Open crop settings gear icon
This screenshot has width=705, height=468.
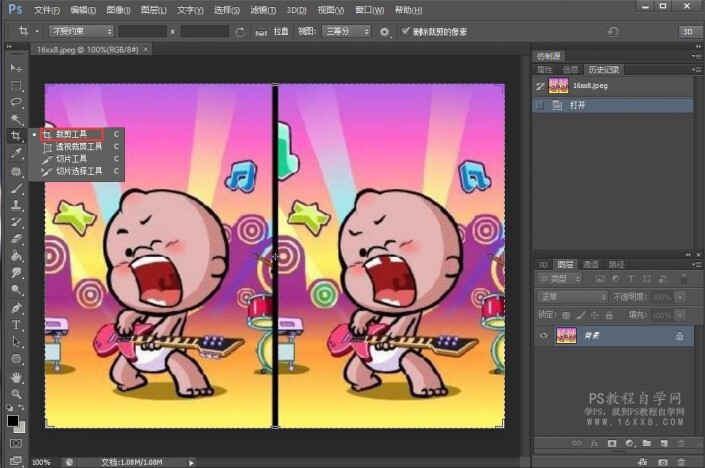(x=385, y=32)
